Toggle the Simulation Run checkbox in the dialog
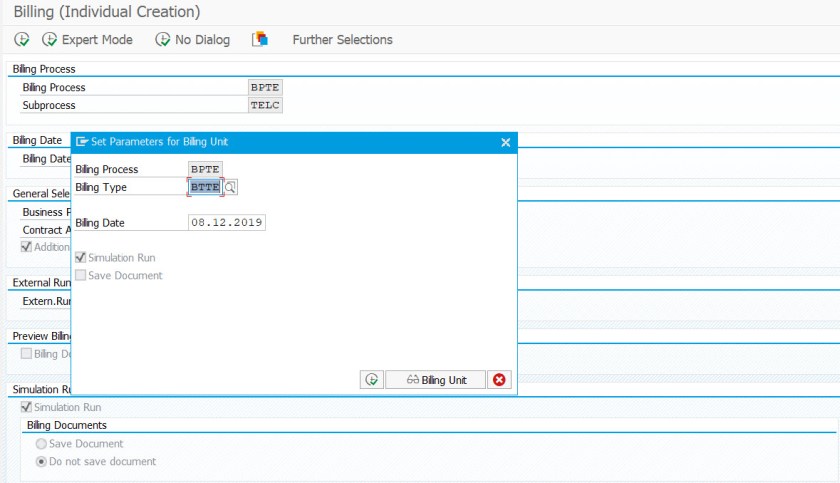 pyautogui.click(x=80, y=258)
